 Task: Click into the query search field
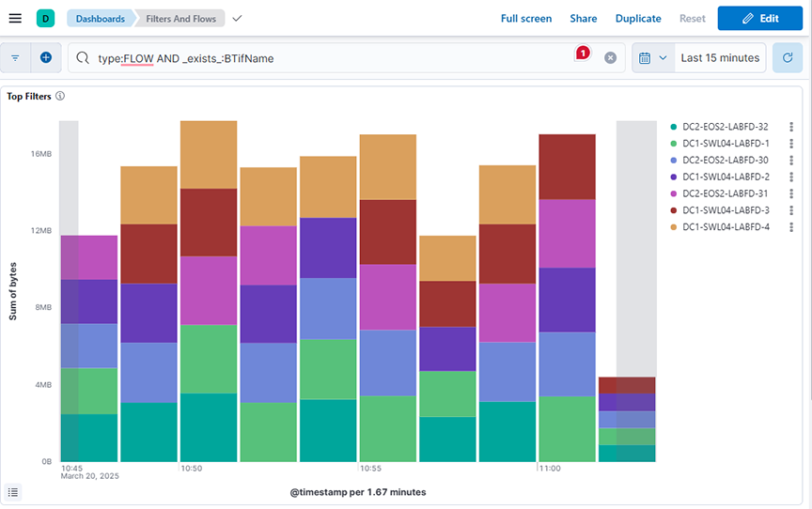[x=329, y=58]
